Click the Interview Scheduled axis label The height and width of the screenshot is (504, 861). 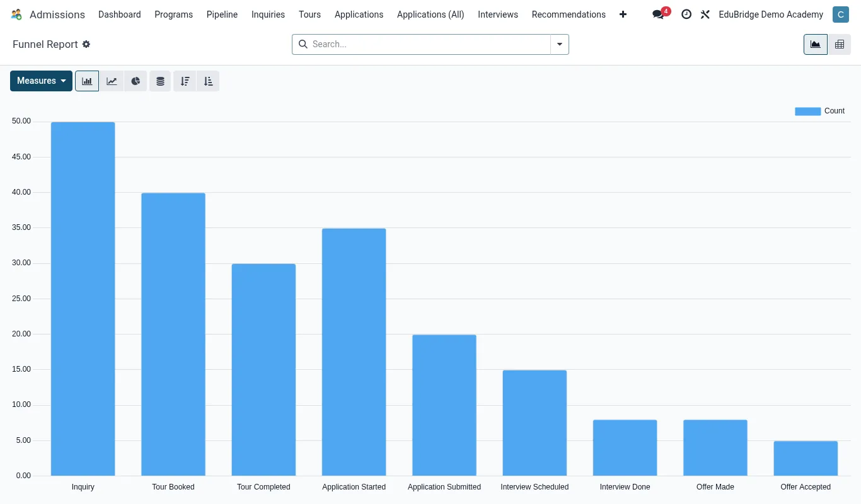pyautogui.click(x=535, y=487)
